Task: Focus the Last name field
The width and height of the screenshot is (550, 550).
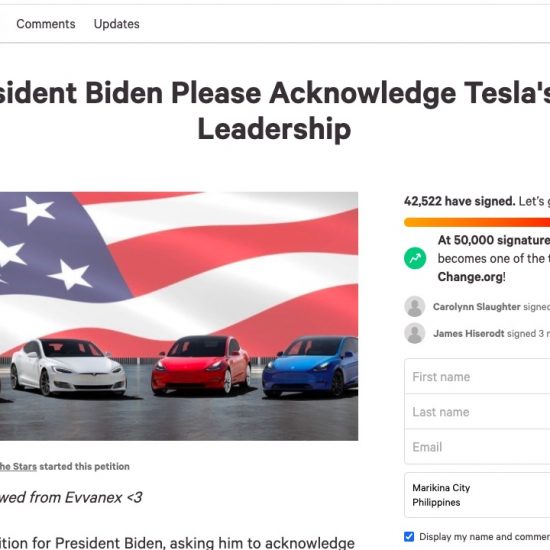Action: [x=477, y=411]
